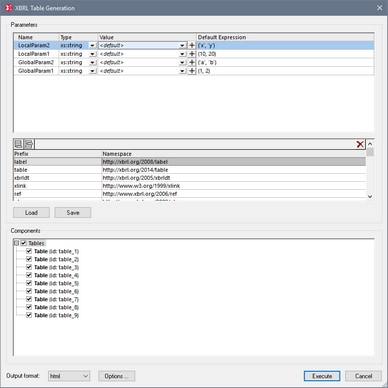The width and height of the screenshot is (388, 388).
Task: Uncheck the Tables root checkbox
Action: click(24, 243)
